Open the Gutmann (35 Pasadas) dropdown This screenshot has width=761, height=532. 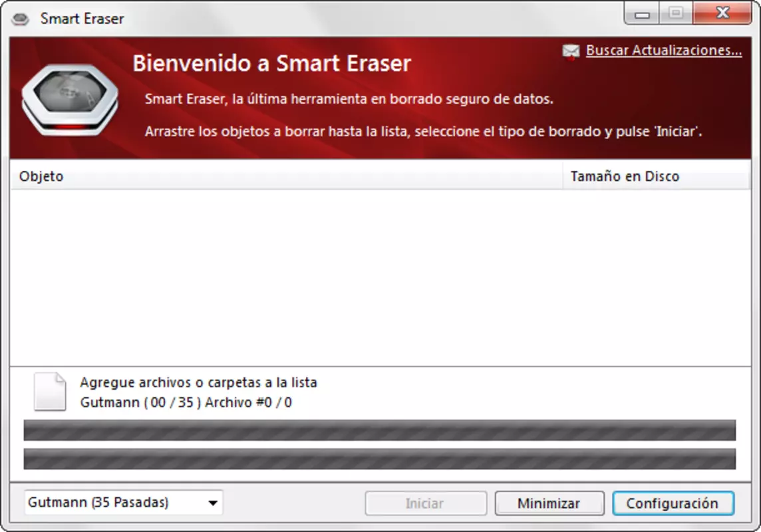[123, 503]
